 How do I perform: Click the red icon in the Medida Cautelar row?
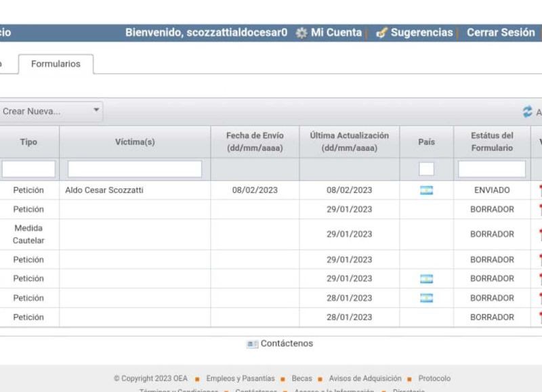(x=540, y=234)
